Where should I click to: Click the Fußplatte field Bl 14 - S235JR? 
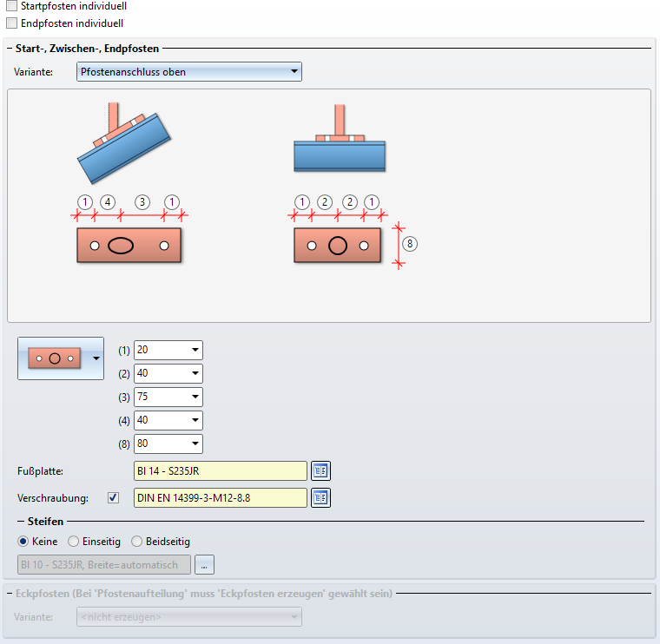tap(220, 470)
